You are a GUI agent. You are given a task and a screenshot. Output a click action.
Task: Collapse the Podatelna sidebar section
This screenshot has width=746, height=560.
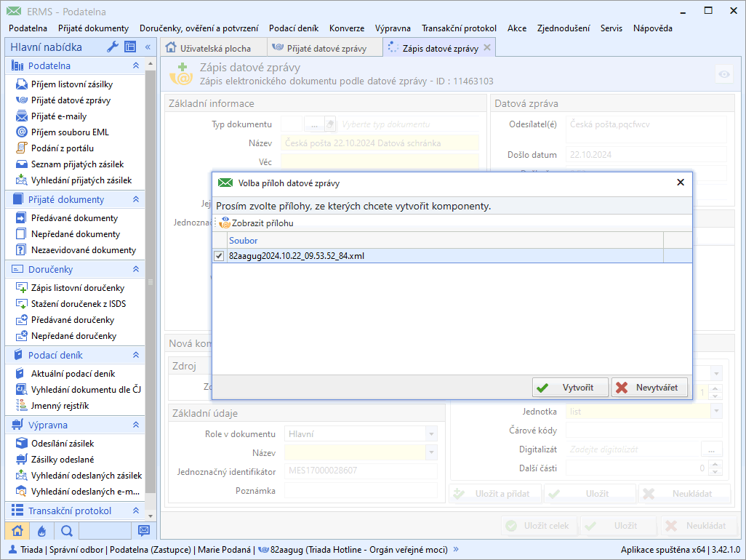tap(135, 65)
